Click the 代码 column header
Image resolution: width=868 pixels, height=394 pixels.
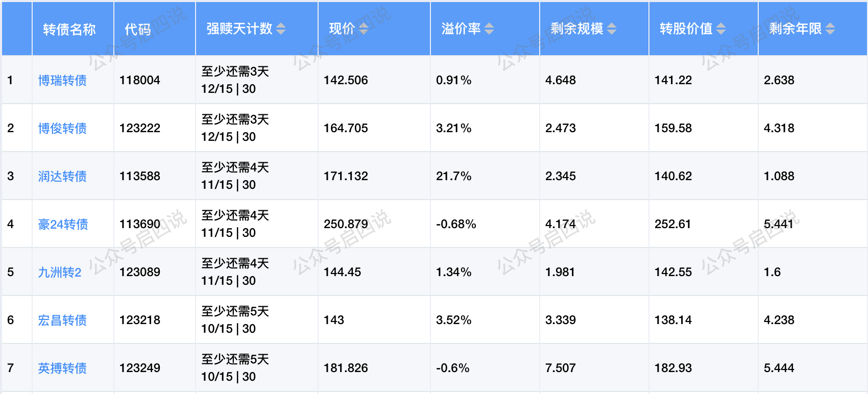point(138,29)
